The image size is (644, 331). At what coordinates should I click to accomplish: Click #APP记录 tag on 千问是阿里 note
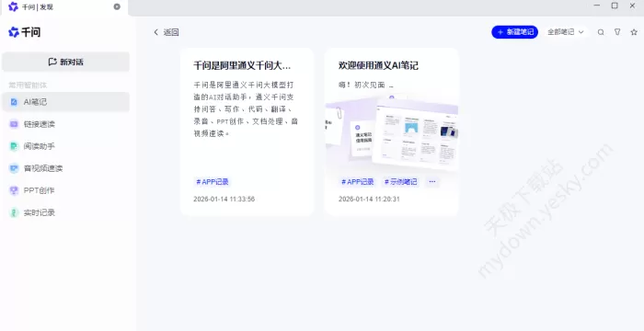click(213, 182)
